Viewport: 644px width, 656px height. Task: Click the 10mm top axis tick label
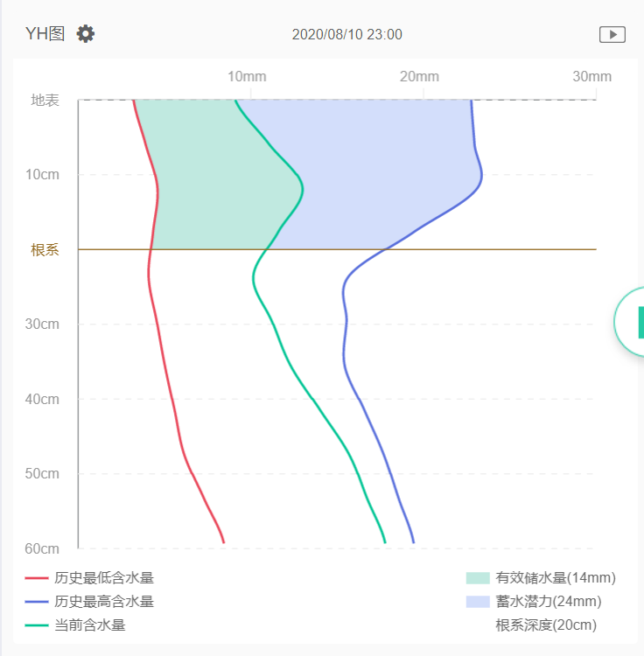click(x=247, y=77)
